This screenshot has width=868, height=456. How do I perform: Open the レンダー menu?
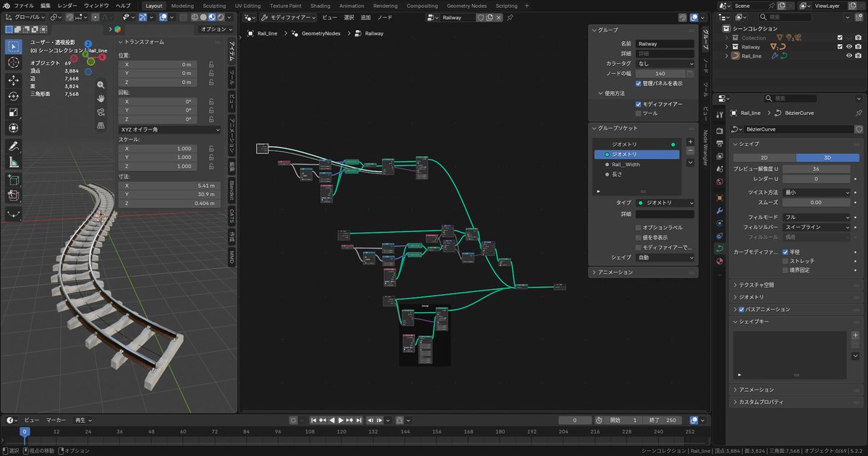tap(67, 6)
